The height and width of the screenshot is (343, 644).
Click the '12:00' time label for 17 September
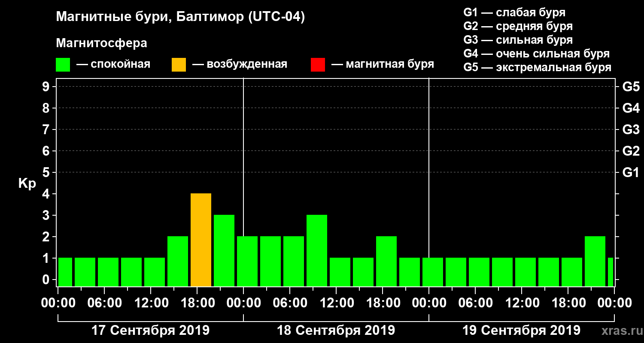pos(151,303)
